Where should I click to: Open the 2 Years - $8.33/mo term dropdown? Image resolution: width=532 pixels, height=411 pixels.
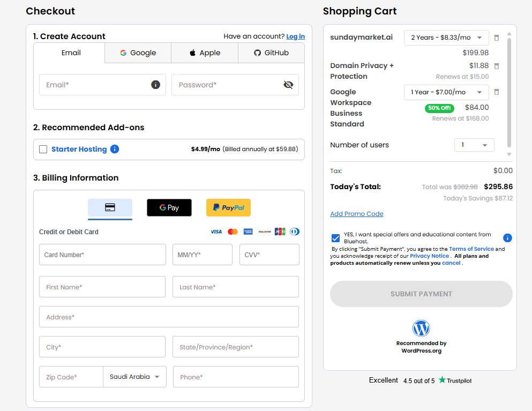(446, 38)
